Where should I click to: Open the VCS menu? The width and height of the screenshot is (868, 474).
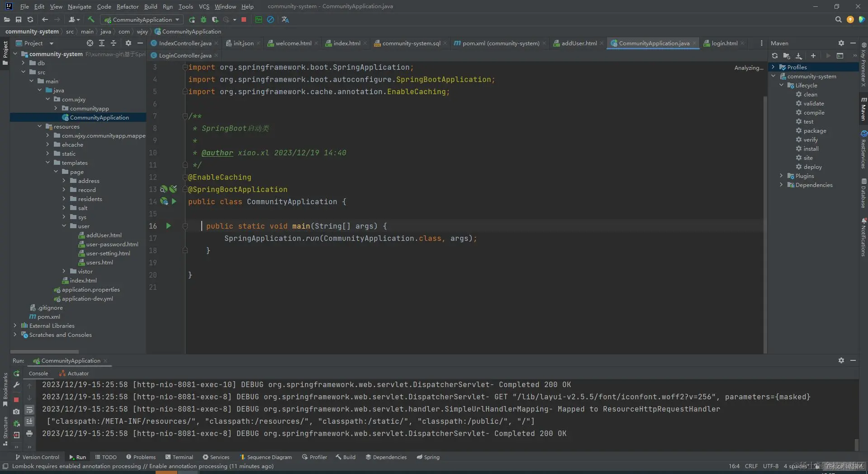(204, 6)
